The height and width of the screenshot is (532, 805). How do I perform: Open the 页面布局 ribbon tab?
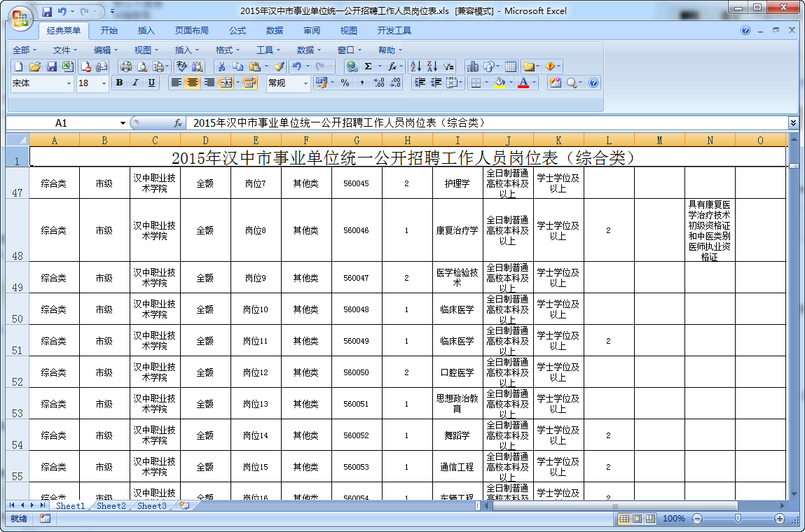191,31
